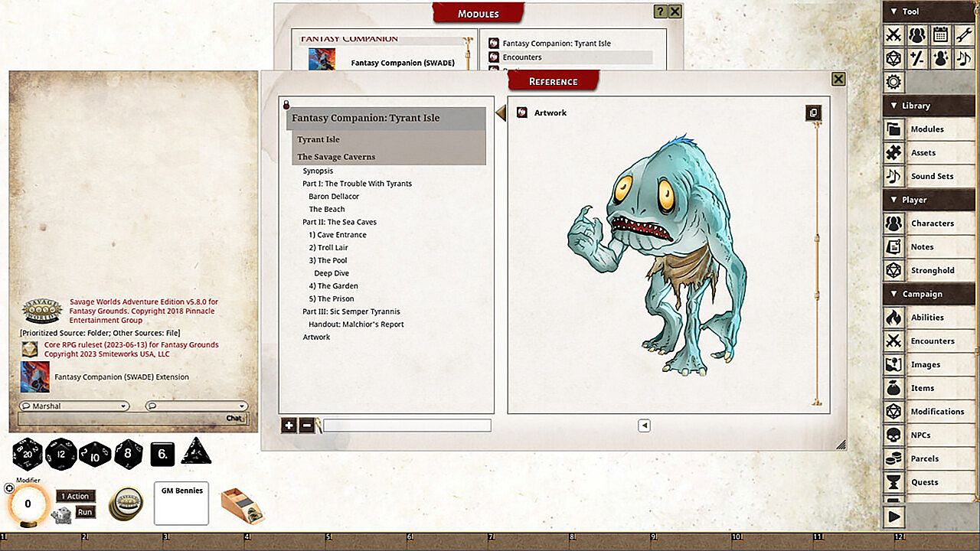Open the effects person-with-sparkles tool icon

pos(941,58)
